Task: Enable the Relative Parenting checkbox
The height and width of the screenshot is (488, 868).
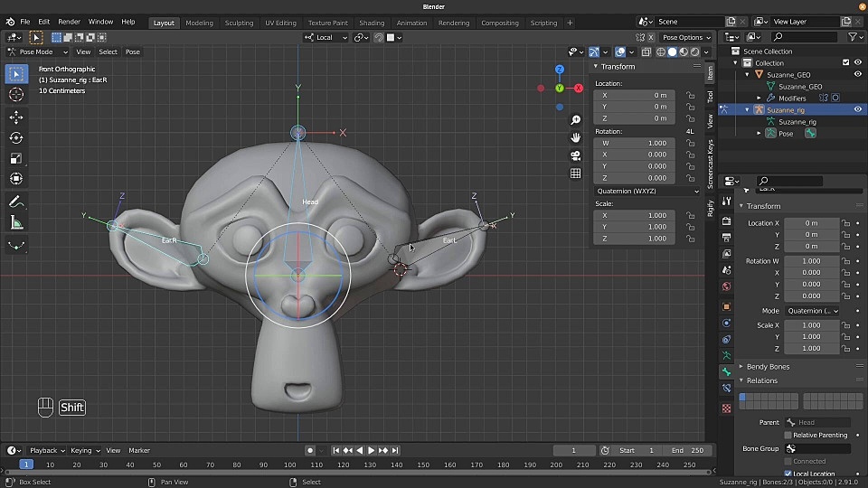Action: click(788, 435)
